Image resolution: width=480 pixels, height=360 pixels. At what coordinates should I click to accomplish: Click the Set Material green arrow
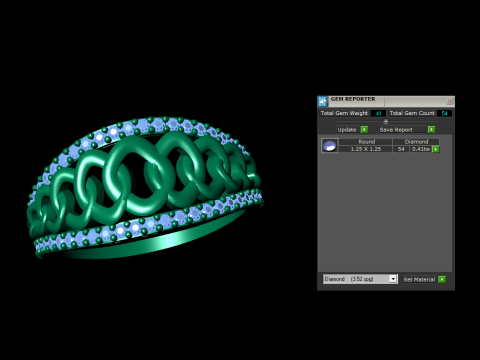tap(442, 279)
